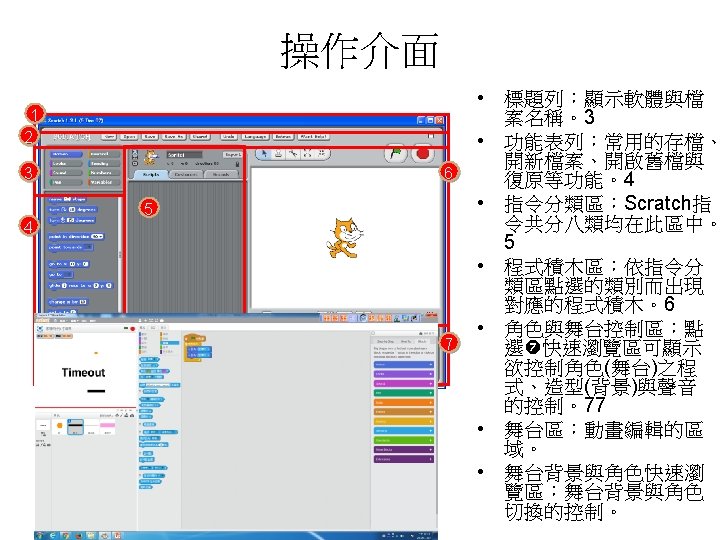Select the Sensing block category
The height and width of the screenshot is (540, 720).
(x=104, y=163)
